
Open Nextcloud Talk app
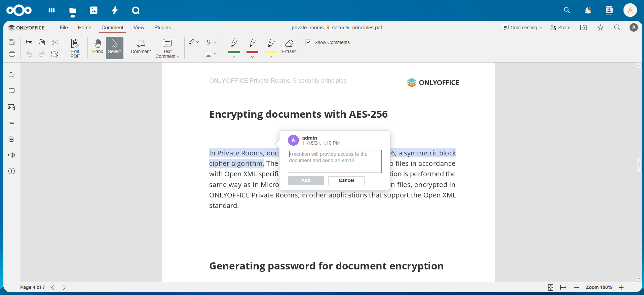[136, 10]
